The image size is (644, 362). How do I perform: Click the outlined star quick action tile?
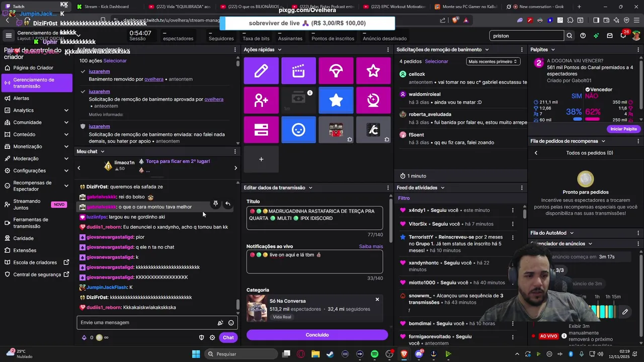(x=373, y=70)
